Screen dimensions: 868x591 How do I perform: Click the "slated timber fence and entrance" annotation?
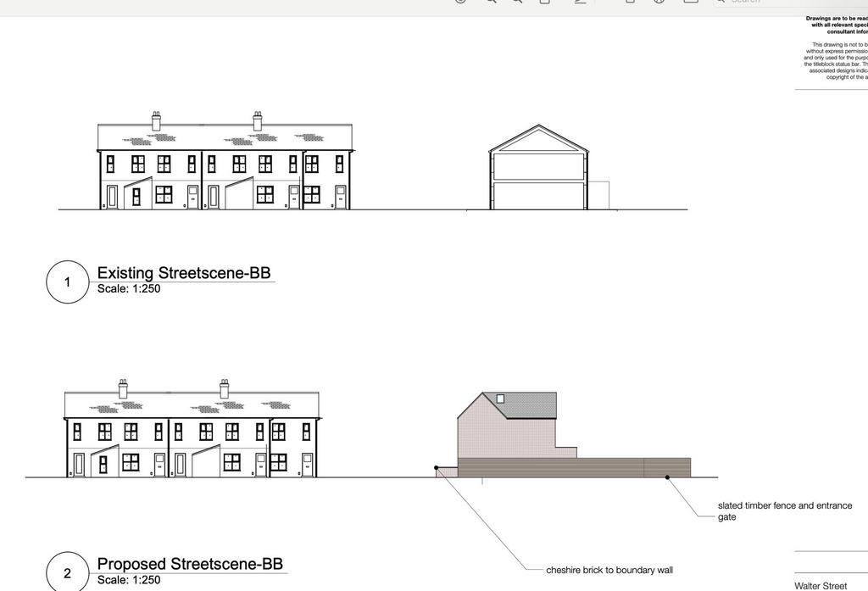click(785, 505)
